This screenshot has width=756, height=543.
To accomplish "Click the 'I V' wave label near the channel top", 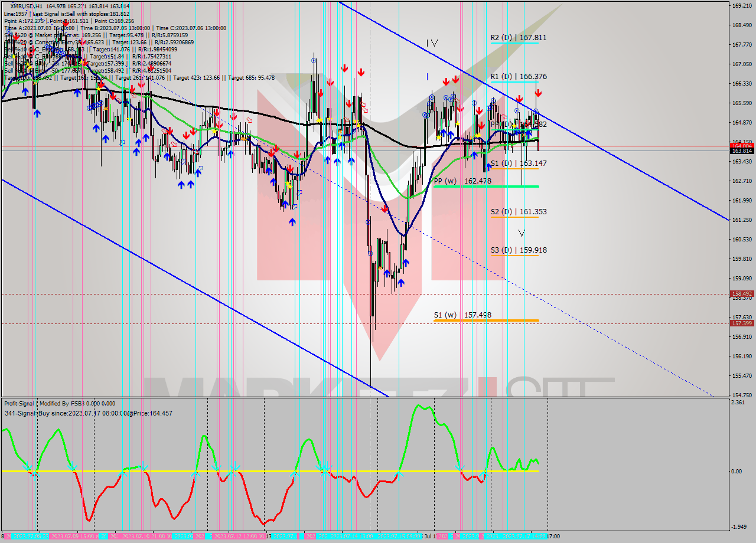I will point(432,43).
